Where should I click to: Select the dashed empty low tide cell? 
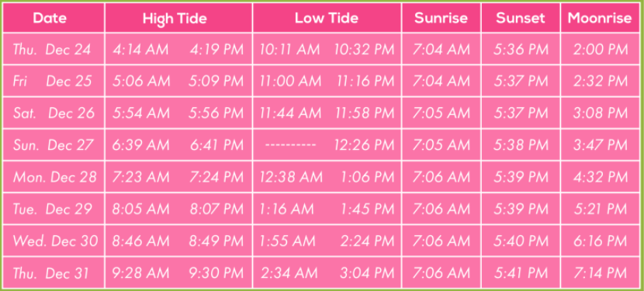tap(290, 145)
